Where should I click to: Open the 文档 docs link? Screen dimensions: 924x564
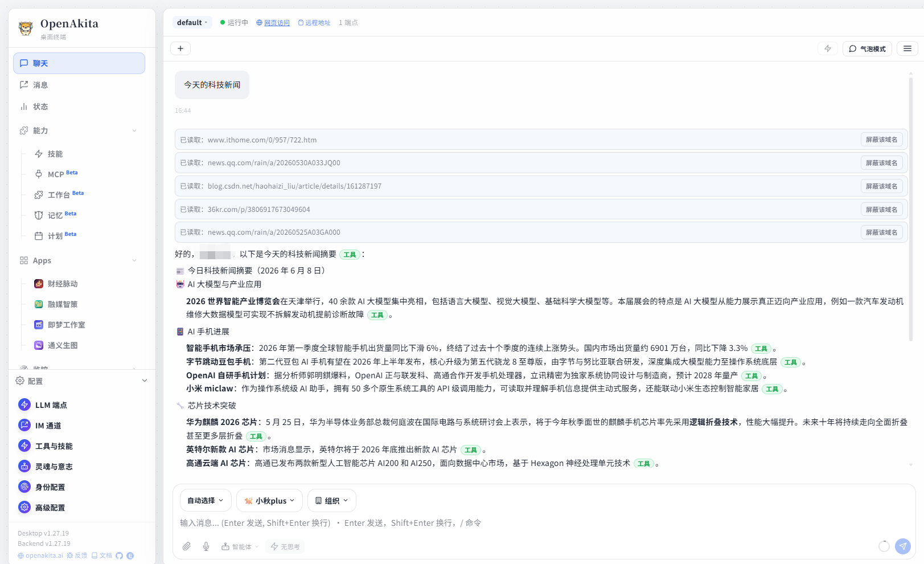point(102,555)
